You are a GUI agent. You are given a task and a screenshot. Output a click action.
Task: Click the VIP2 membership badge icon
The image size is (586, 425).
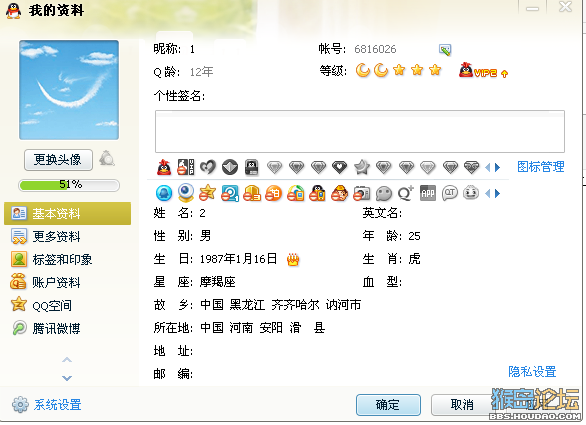(x=483, y=70)
